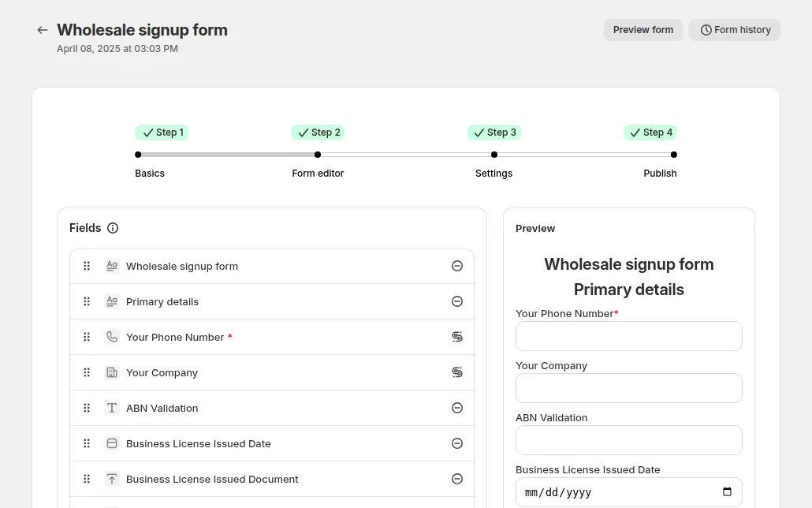Click the April 08, 2025 timestamp
Viewport: 812px width, 508px height.
click(x=117, y=49)
